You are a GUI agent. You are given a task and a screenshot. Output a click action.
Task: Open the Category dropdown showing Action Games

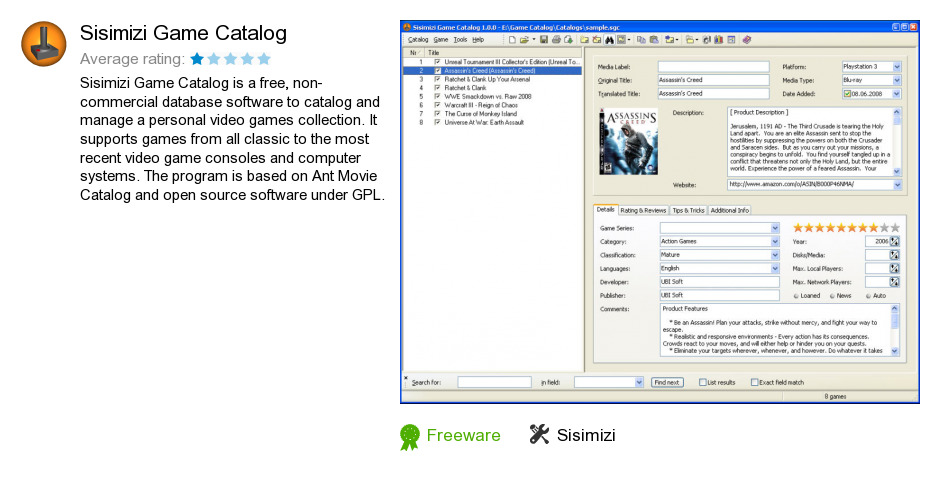pos(775,242)
